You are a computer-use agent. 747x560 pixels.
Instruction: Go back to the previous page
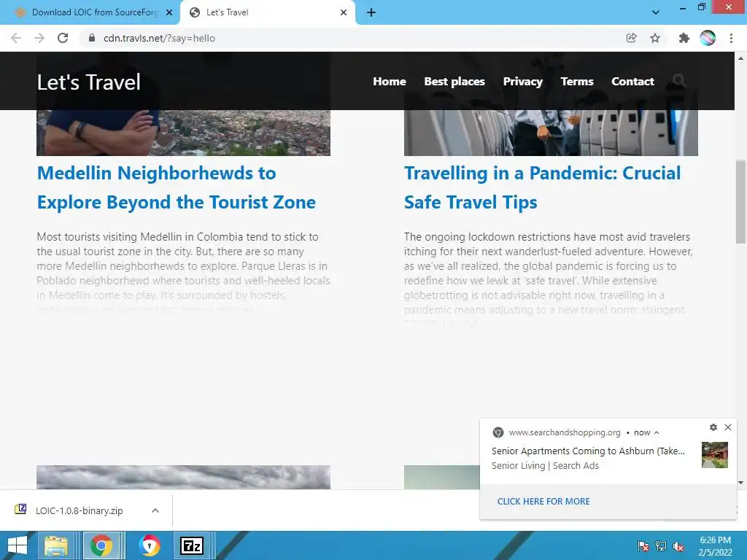click(16, 38)
